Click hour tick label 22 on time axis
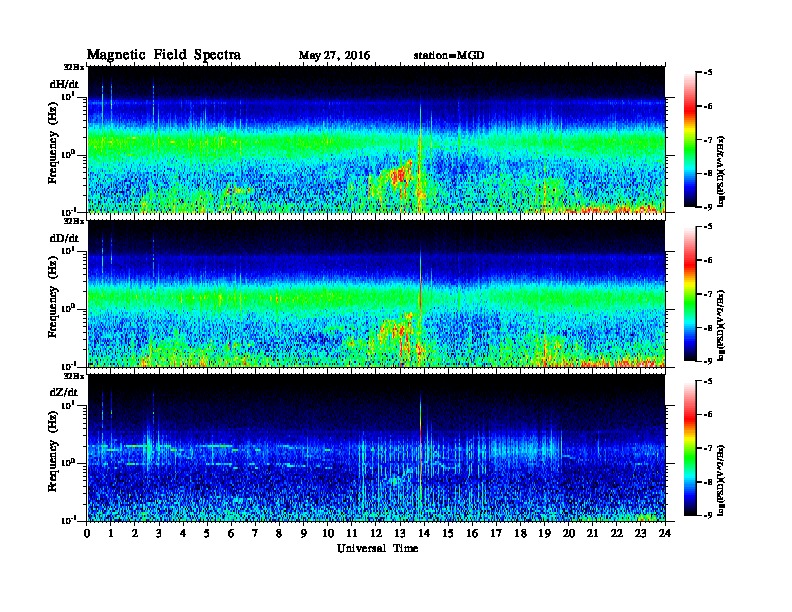This screenshot has width=792, height=612. pos(617,533)
